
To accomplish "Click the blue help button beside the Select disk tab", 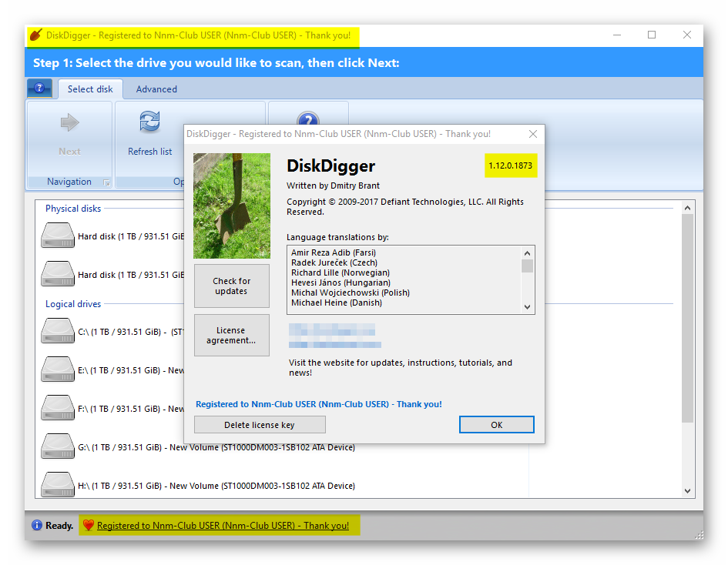I will (39, 88).
